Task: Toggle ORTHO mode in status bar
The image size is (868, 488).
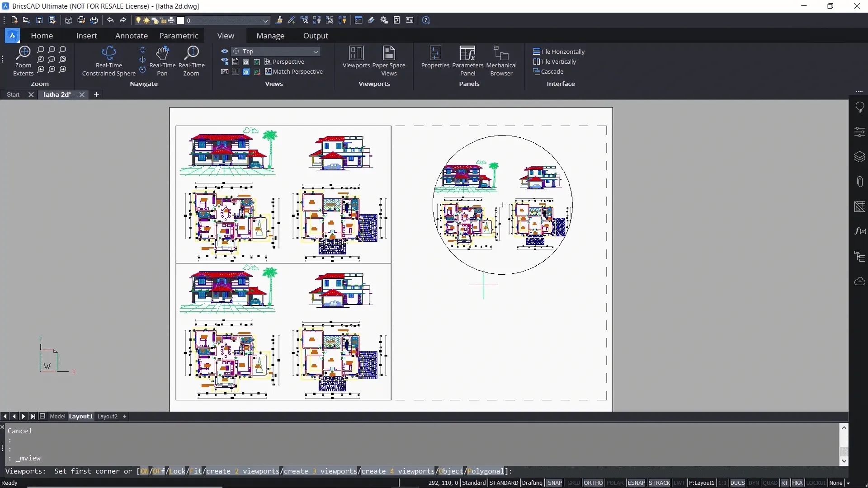Action: (593, 483)
